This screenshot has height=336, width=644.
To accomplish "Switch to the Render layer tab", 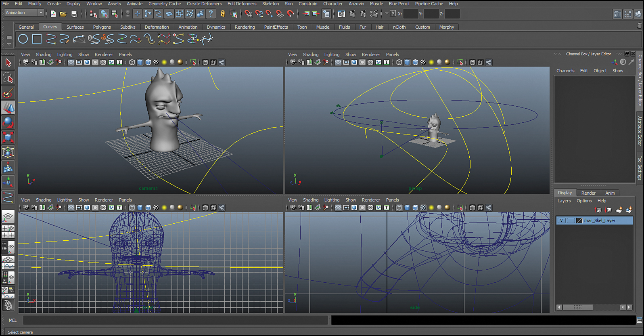I will click(588, 193).
